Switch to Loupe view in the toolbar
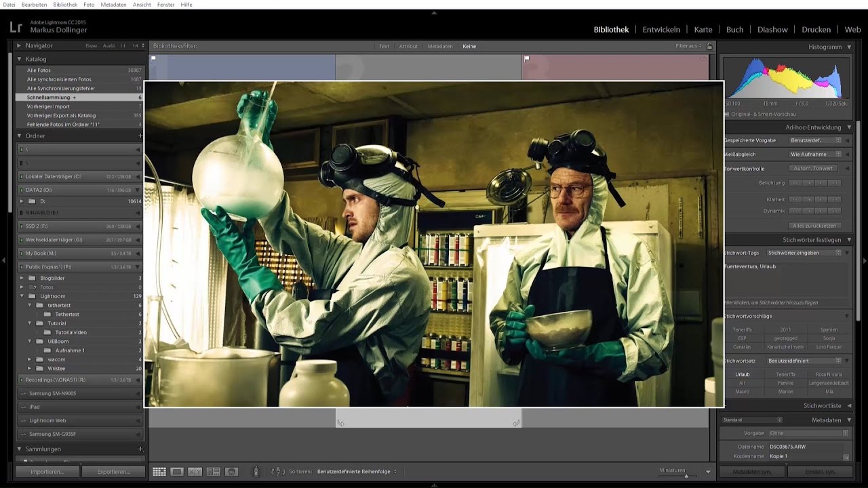The image size is (868, 488). 177,472
